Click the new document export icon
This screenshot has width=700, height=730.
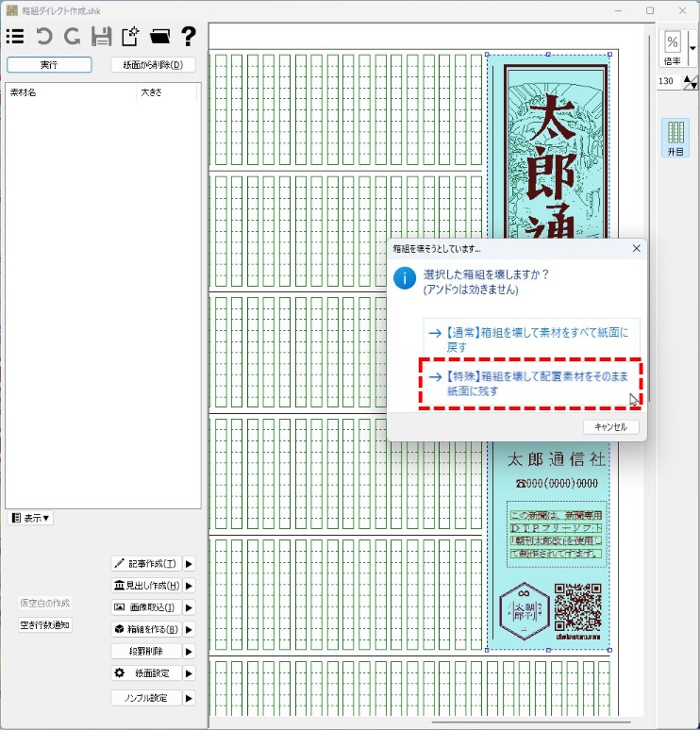tap(130, 37)
